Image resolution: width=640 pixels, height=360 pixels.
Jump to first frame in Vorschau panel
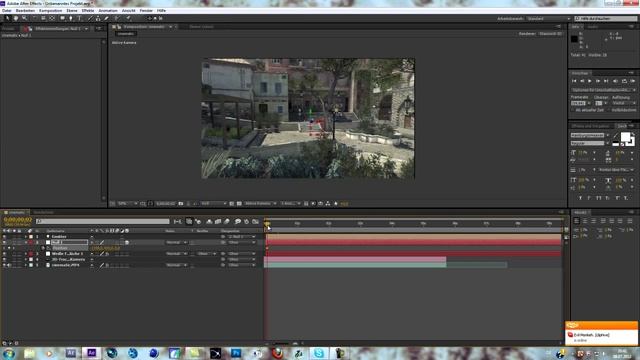(x=574, y=81)
